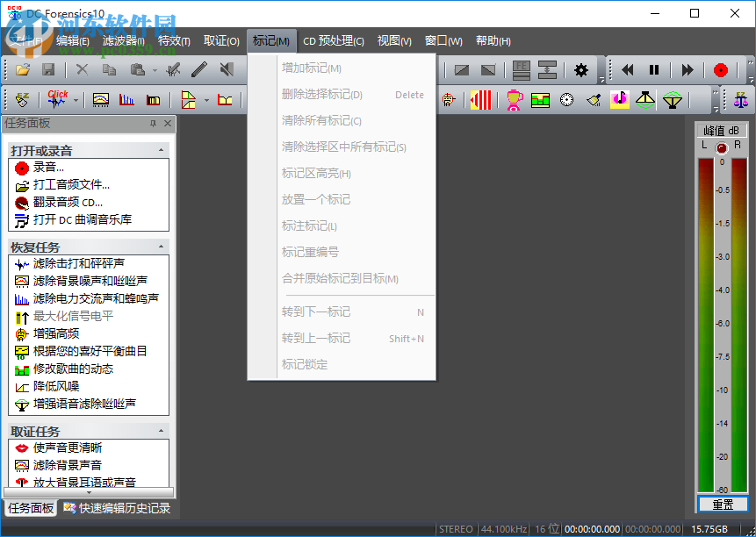Close the 任务面板 panel
Image resolution: width=756 pixels, height=537 pixels.
click(x=168, y=124)
